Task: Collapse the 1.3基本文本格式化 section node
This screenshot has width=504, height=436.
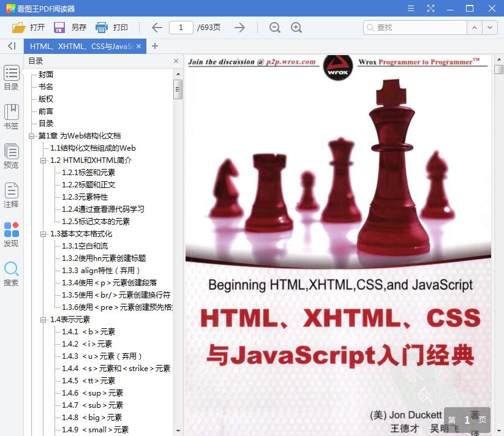Action: click(45, 233)
